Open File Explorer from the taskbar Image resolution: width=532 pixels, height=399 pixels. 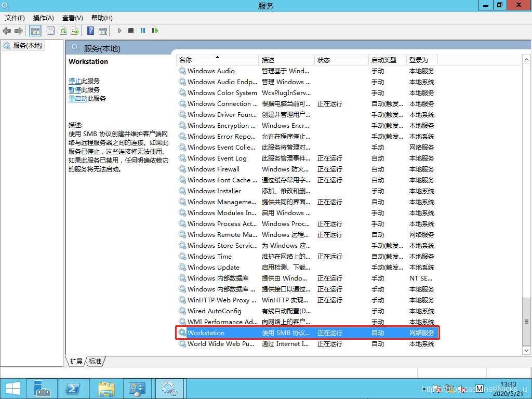pos(106,389)
